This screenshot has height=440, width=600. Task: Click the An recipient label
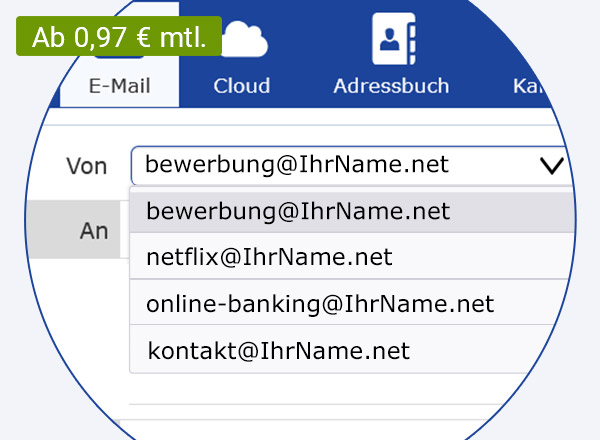click(94, 231)
